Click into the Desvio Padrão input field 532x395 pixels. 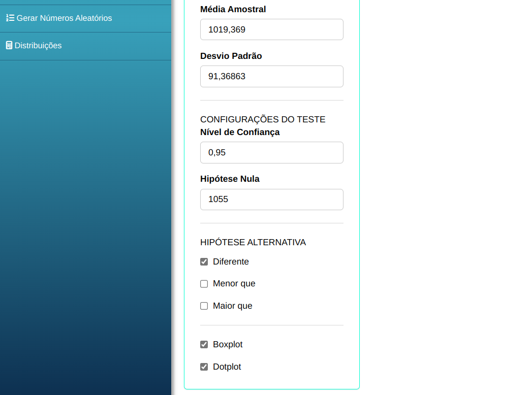click(271, 76)
